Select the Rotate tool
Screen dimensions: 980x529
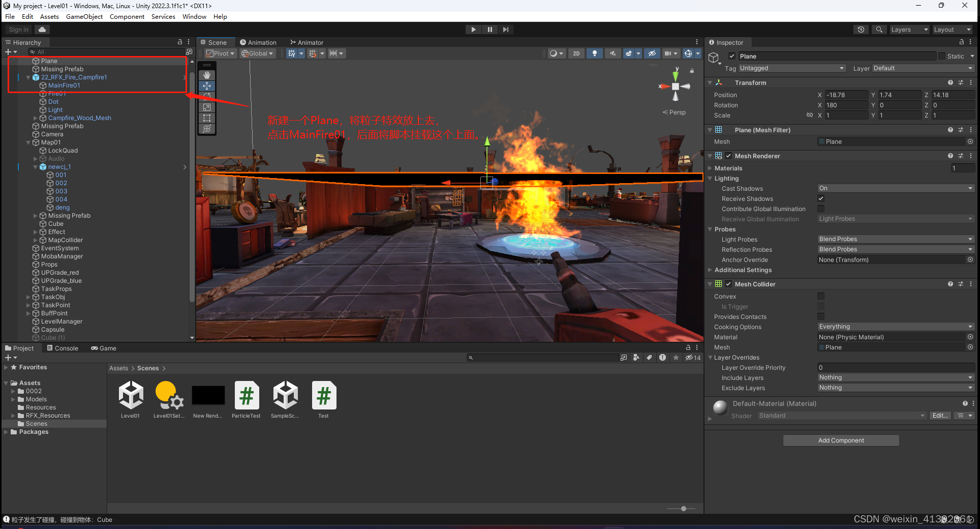(207, 96)
